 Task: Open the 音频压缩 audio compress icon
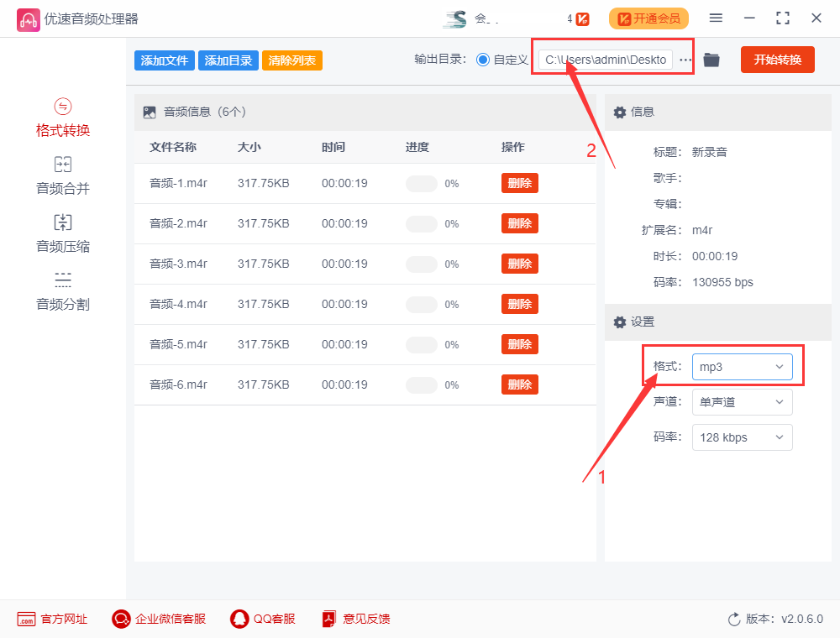pos(63,222)
